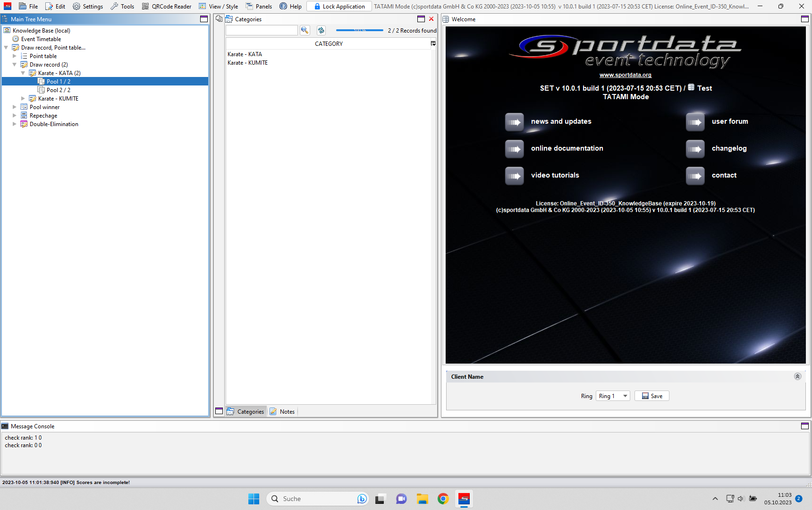
Task: Open the Edit menu
Action: 55,6
